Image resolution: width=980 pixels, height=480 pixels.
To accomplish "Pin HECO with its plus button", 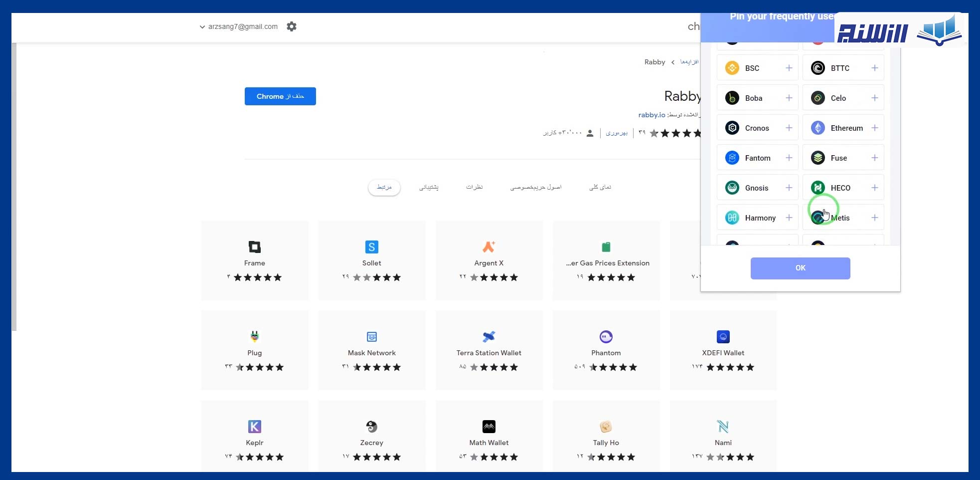I will (x=874, y=188).
